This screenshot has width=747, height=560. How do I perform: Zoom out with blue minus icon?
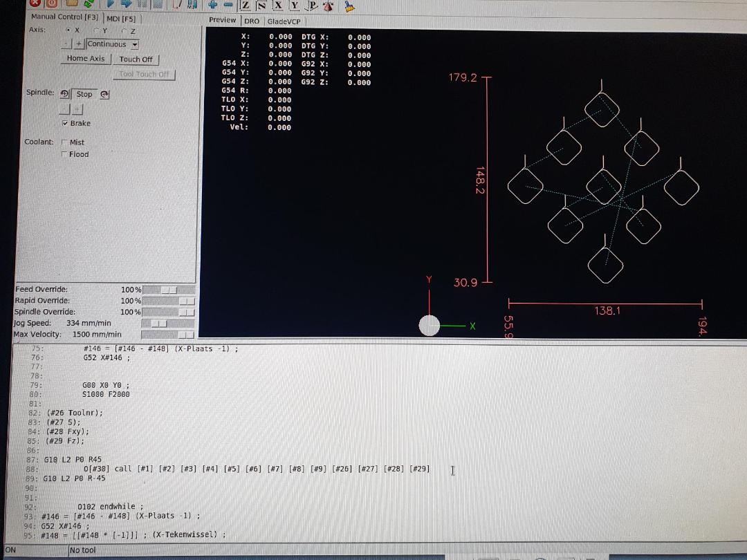pyautogui.click(x=228, y=5)
